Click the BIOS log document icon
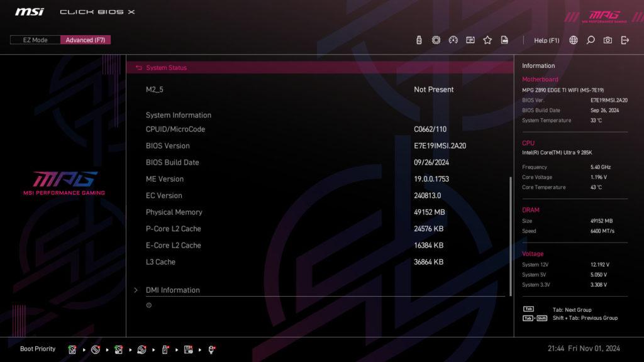The height and width of the screenshot is (362, 644). pyautogui.click(x=504, y=40)
